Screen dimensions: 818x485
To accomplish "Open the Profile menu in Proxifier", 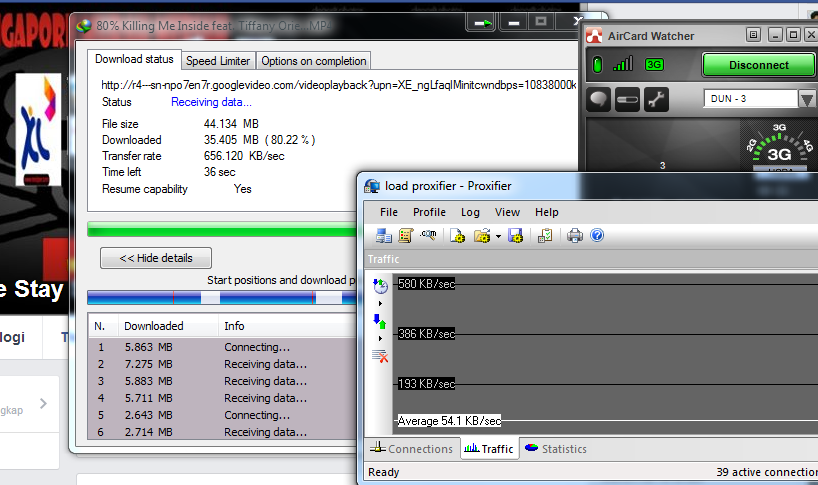I will click(x=429, y=212).
